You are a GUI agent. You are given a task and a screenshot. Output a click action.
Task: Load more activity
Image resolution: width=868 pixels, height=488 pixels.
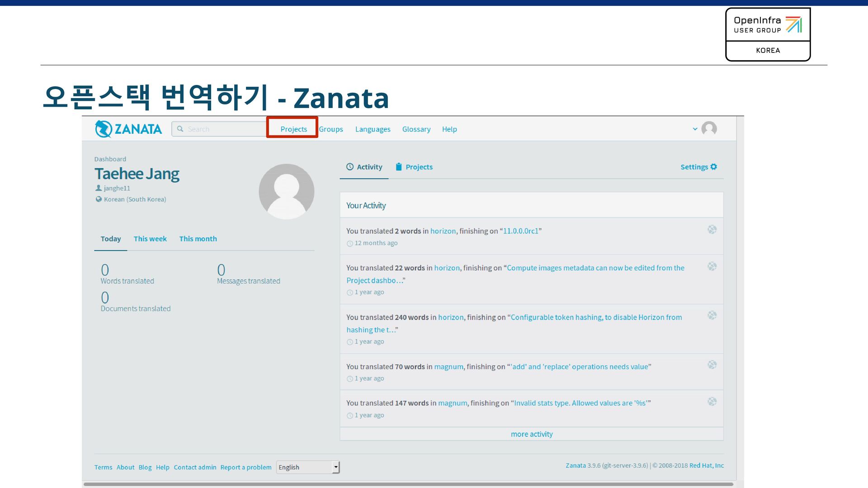pyautogui.click(x=532, y=434)
